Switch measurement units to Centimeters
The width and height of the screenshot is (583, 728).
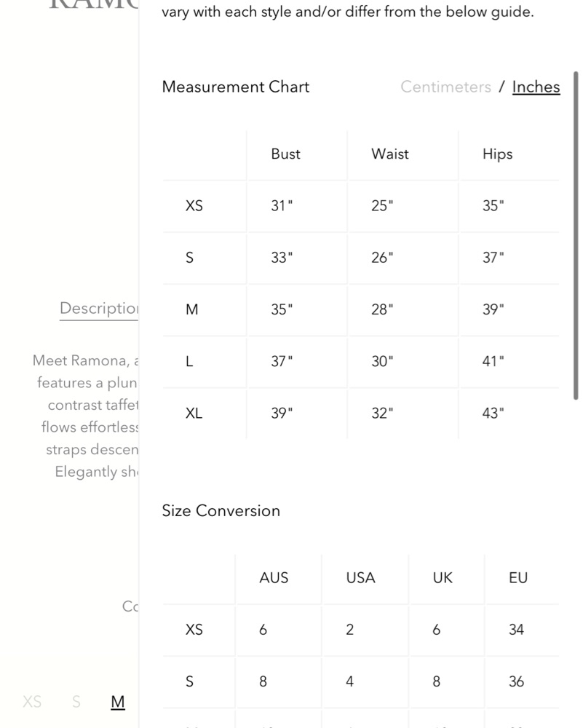tap(445, 87)
